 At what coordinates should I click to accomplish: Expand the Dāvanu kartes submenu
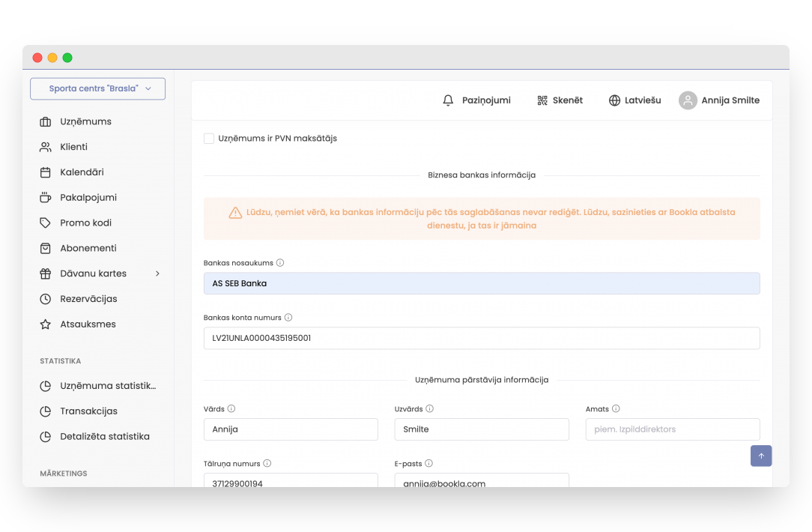click(157, 273)
